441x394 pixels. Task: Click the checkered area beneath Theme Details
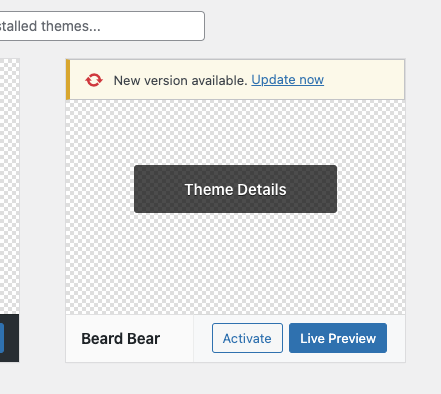235,263
